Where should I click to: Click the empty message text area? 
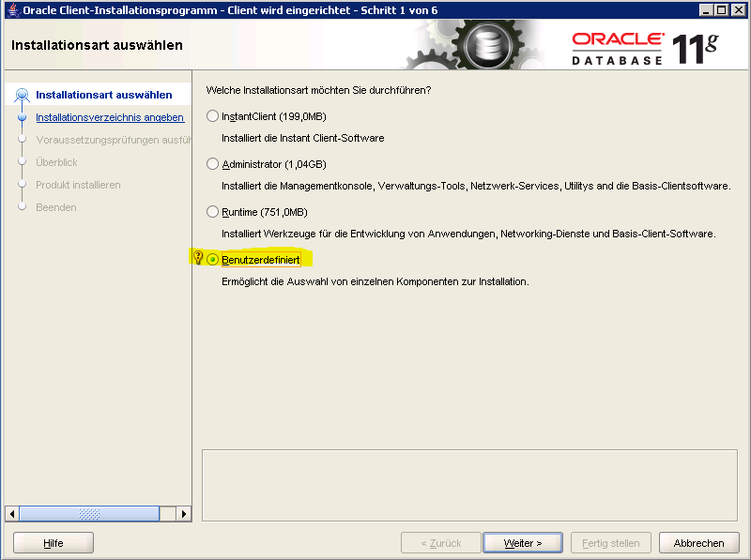pyautogui.click(x=469, y=485)
